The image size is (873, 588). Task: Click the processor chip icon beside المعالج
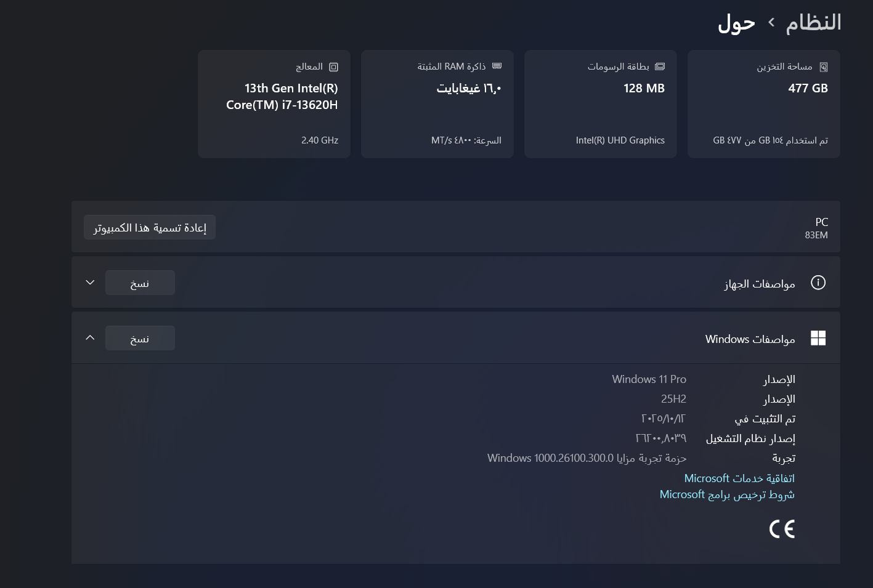pos(333,66)
